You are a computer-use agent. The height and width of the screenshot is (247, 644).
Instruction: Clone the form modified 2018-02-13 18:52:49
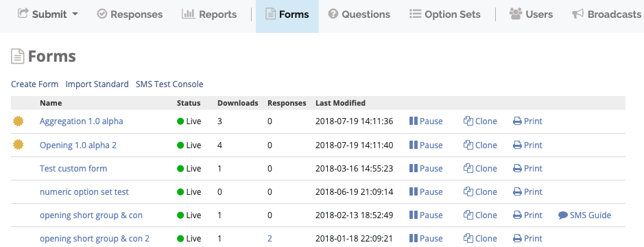[x=480, y=215]
